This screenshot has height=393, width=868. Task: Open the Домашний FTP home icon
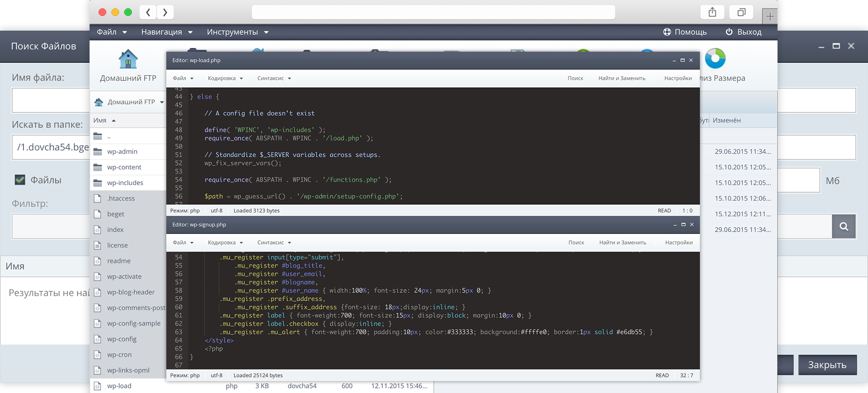click(x=128, y=59)
